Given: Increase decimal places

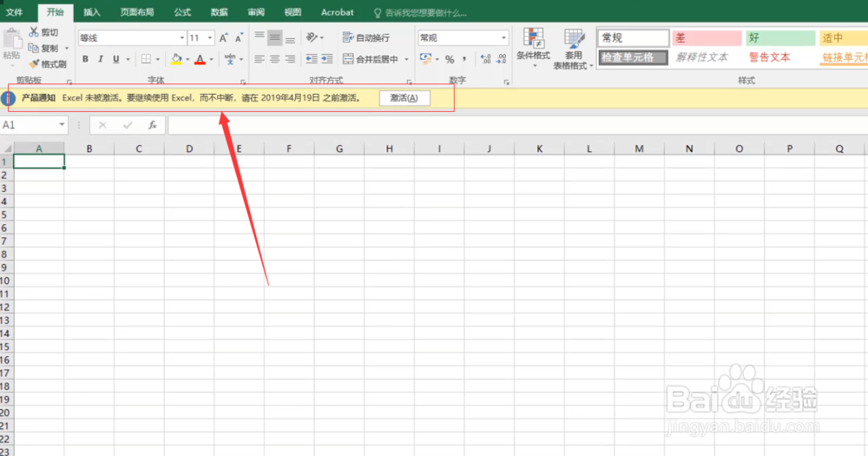Looking at the screenshot, I should pos(485,59).
